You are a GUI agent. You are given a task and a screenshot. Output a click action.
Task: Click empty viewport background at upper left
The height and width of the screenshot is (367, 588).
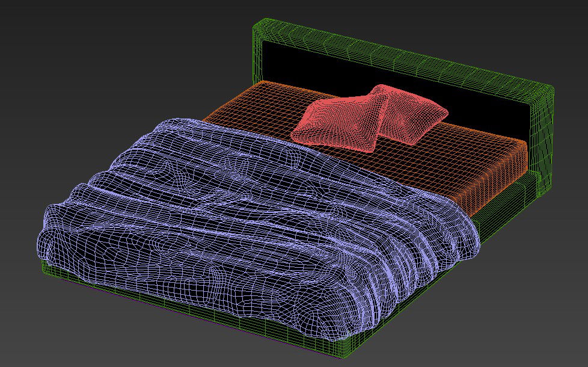pyautogui.click(x=90, y=60)
